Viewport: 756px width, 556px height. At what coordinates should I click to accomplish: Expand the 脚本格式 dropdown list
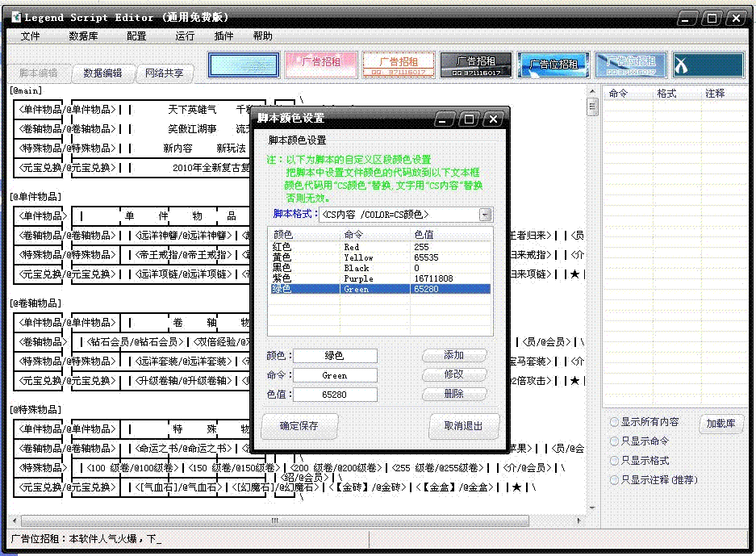(x=485, y=215)
